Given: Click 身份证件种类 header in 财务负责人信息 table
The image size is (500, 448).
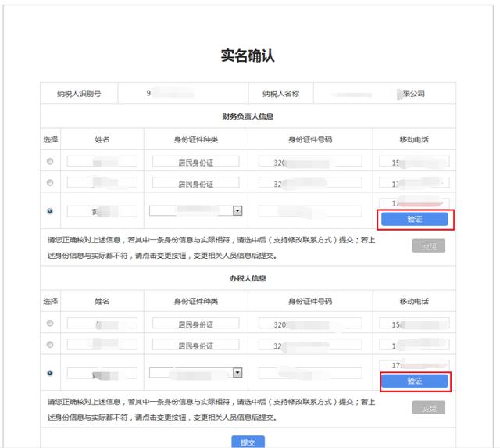Looking at the screenshot, I should click(196, 139).
